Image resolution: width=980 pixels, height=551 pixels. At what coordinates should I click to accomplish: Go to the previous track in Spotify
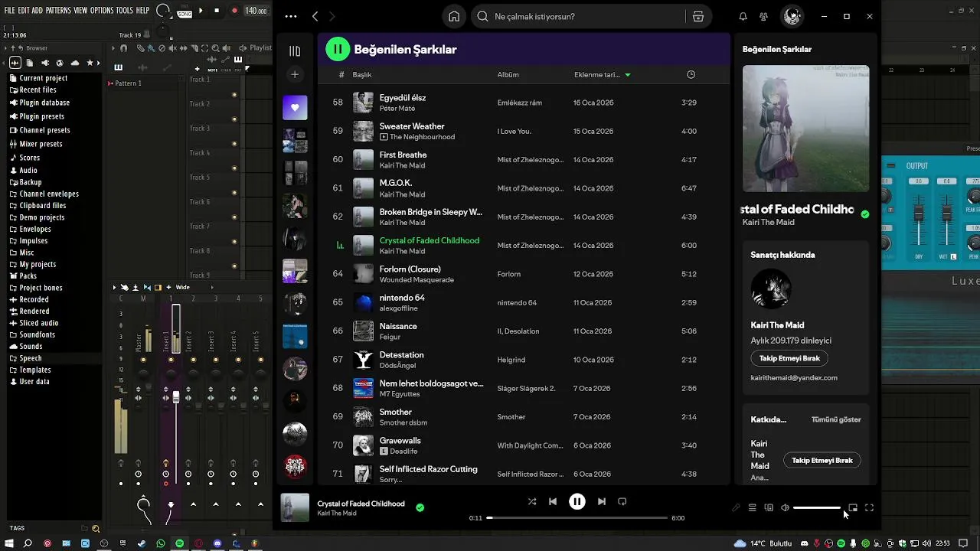[553, 501]
